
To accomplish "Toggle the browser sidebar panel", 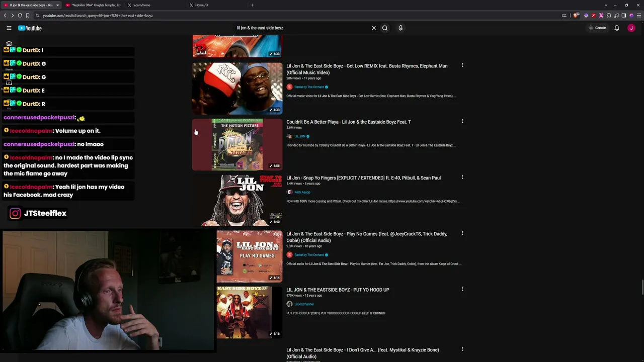I will tap(624, 16).
